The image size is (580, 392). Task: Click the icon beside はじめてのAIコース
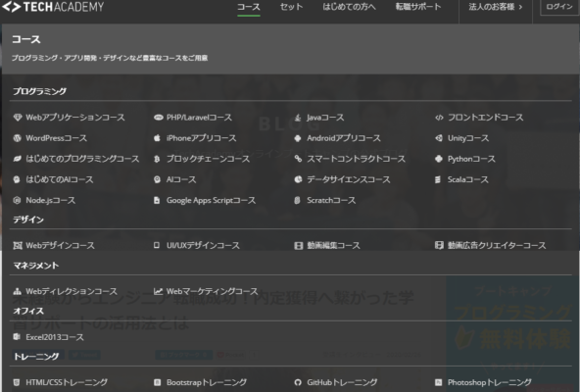coord(17,179)
